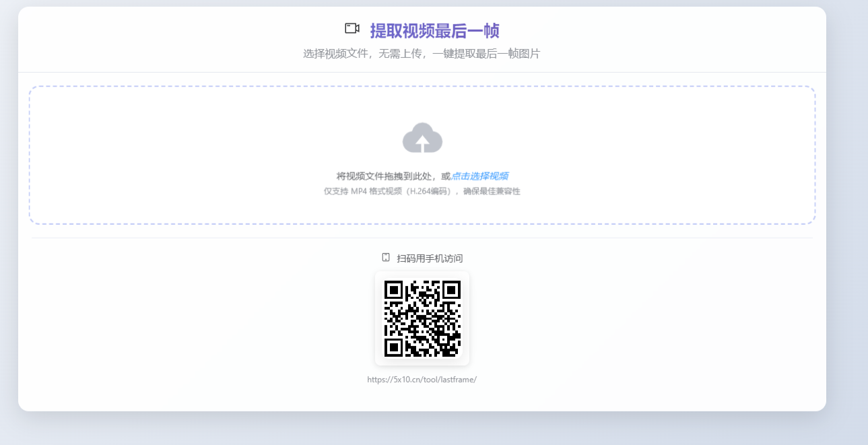Click the 提取视频最后一帧 heading
This screenshot has width=868, height=445.
click(434, 31)
